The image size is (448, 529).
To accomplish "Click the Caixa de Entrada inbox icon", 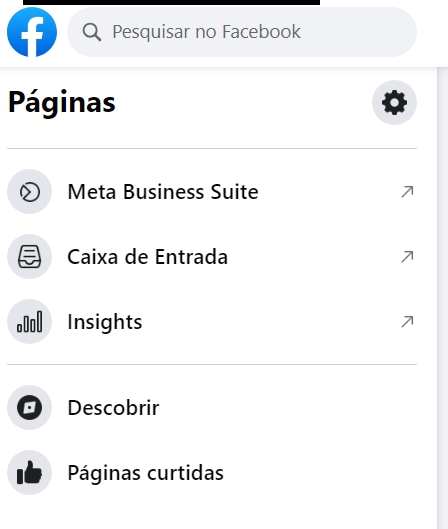I will point(29,257).
